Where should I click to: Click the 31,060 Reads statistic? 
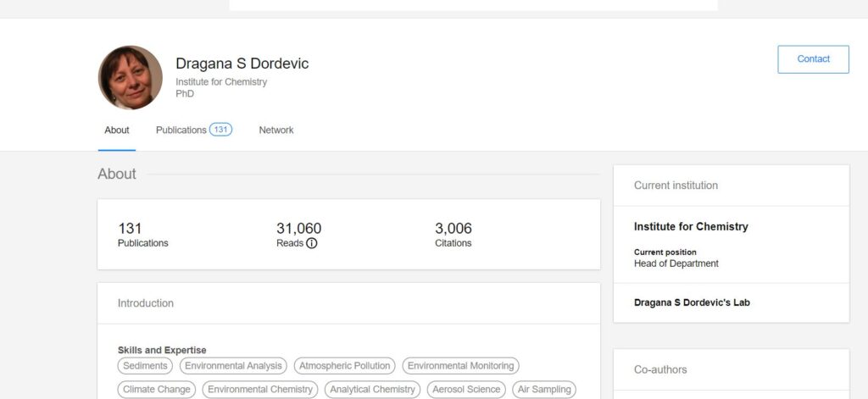click(x=299, y=235)
